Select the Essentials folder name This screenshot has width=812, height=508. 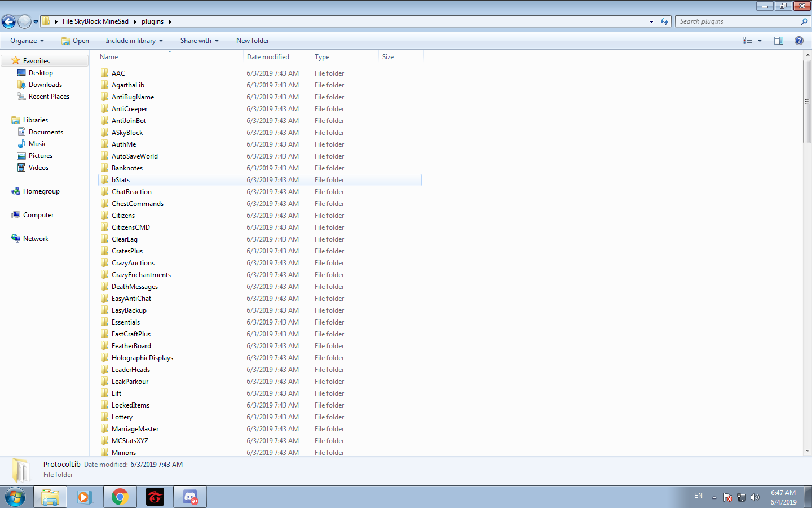tap(126, 322)
